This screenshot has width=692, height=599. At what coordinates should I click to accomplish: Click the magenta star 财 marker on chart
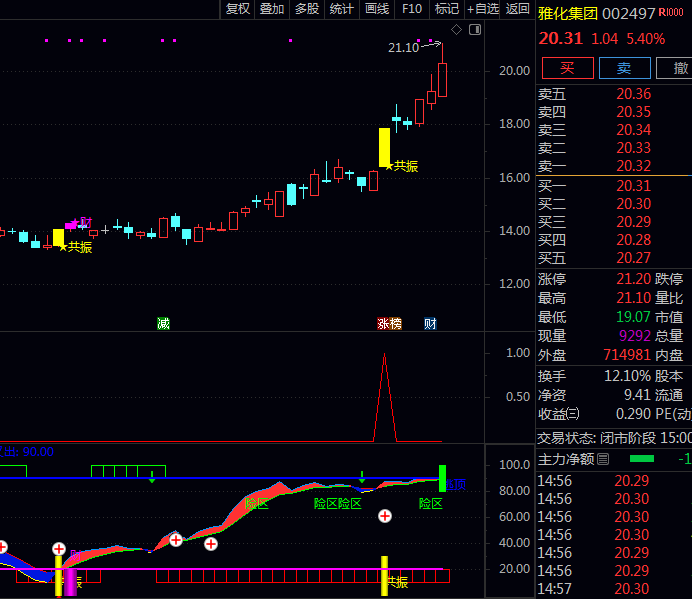[x=81, y=222]
